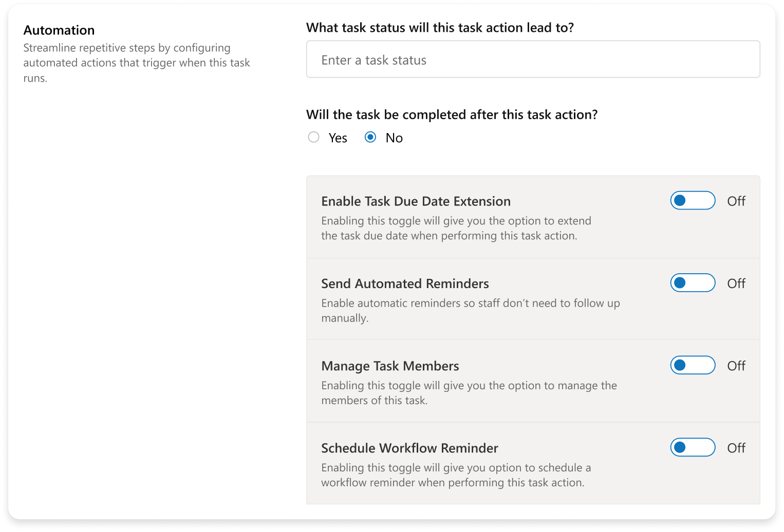Toggle Enable Task Due Date Extension switch
Viewport: 784px width, 532px height.
[693, 201]
